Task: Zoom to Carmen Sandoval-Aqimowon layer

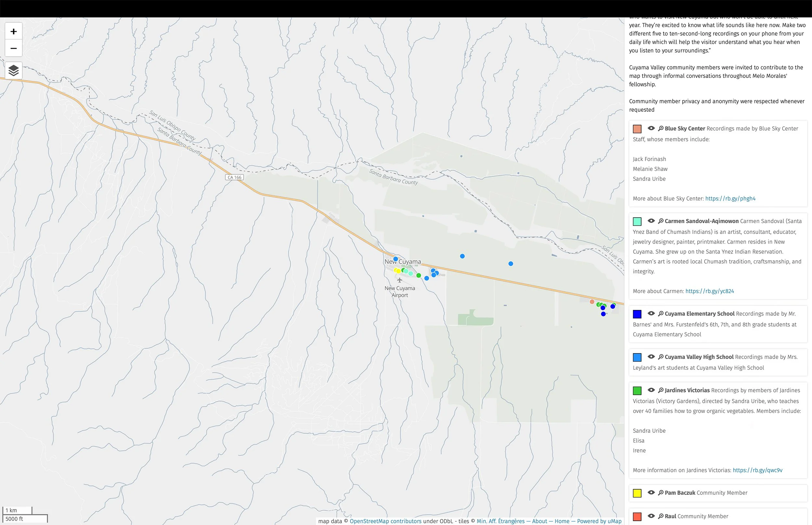Action: [660, 221]
